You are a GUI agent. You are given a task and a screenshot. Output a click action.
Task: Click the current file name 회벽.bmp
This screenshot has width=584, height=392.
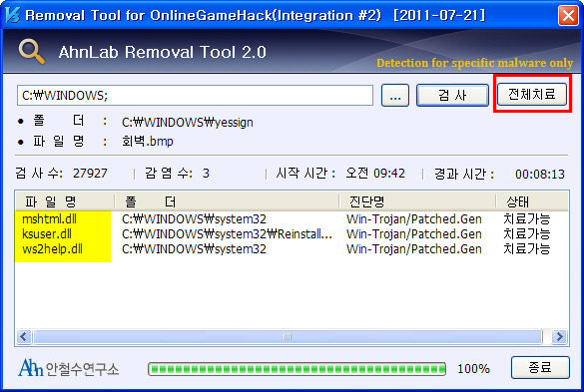click(x=148, y=142)
